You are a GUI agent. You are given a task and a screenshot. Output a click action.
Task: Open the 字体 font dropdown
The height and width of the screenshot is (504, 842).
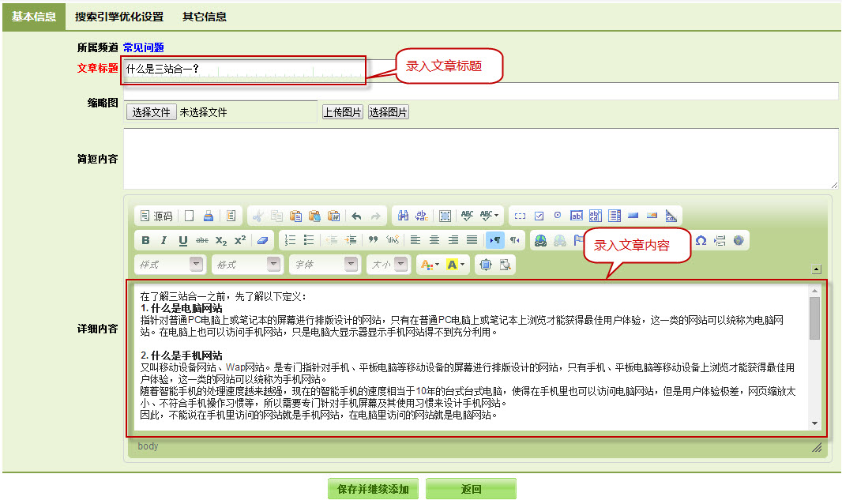pyautogui.click(x=325, y=265)
